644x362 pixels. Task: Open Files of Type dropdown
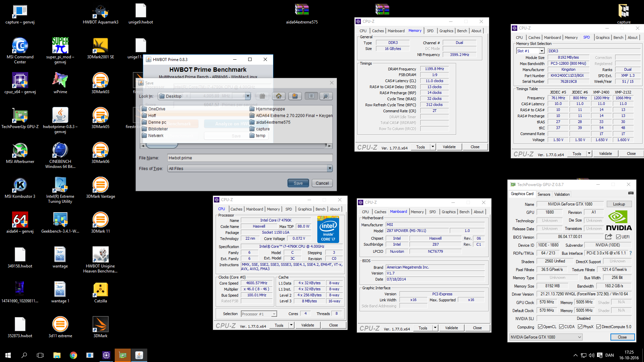329,169
